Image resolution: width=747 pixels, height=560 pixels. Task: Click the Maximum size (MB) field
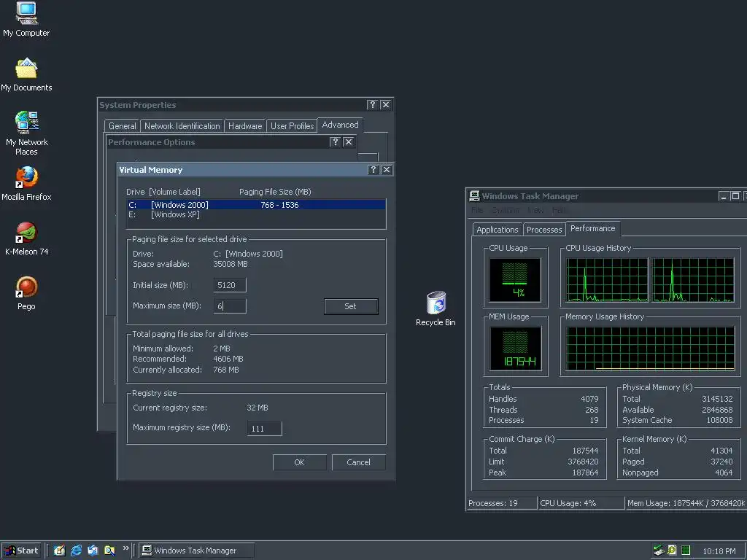pos(230,306)
